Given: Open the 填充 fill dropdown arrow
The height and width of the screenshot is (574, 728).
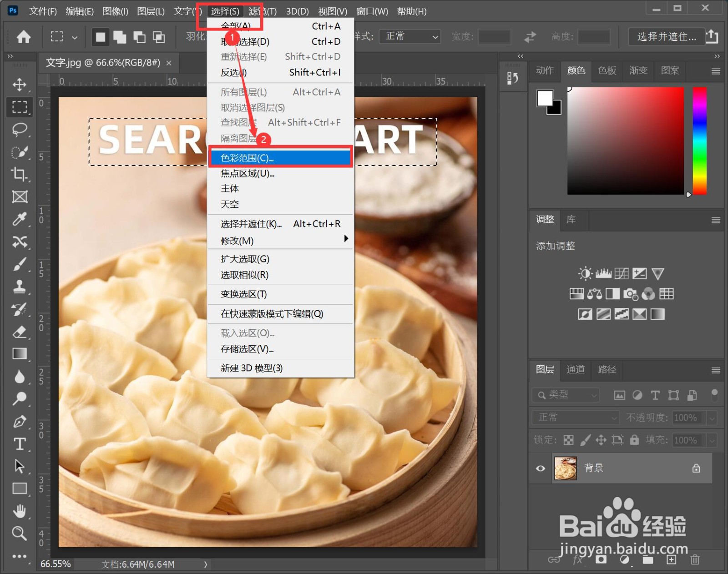Looking at the screenshot, I should pyautogui.click(x=712, y=440).
